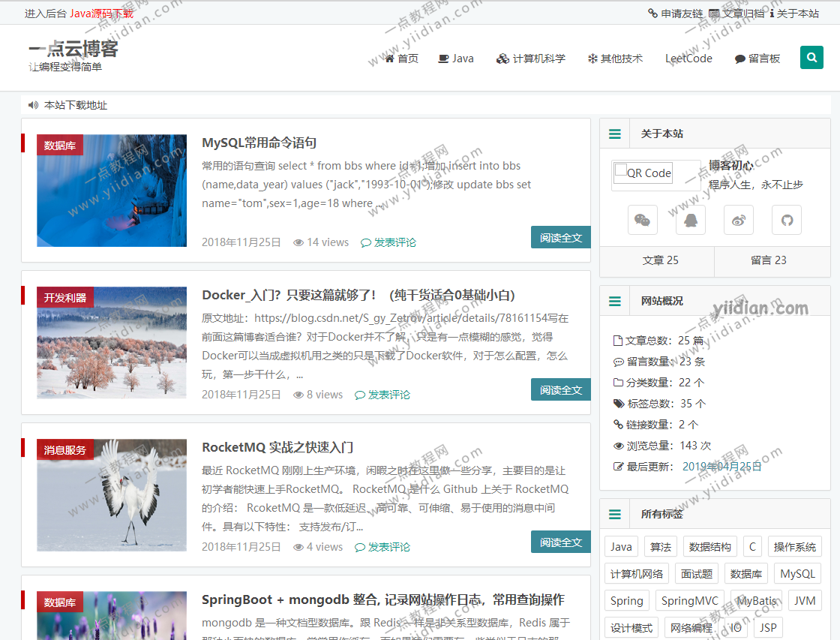The image size is (840, 640).
Task: Click Java源码下载 red link
Action: coord(101,14)
